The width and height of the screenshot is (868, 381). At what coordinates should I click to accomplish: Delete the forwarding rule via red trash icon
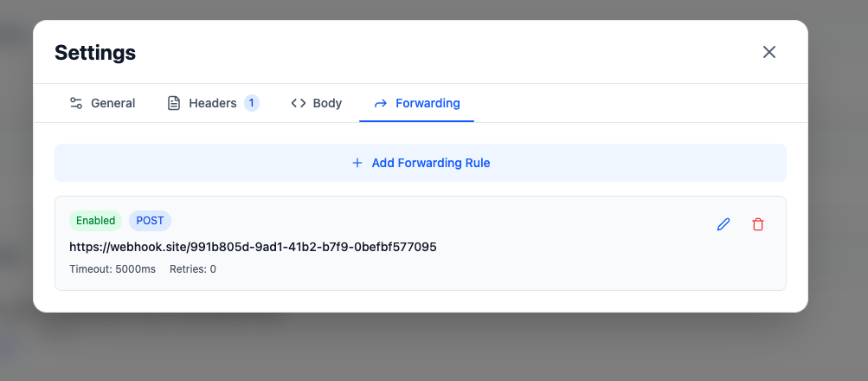(758, 224)
